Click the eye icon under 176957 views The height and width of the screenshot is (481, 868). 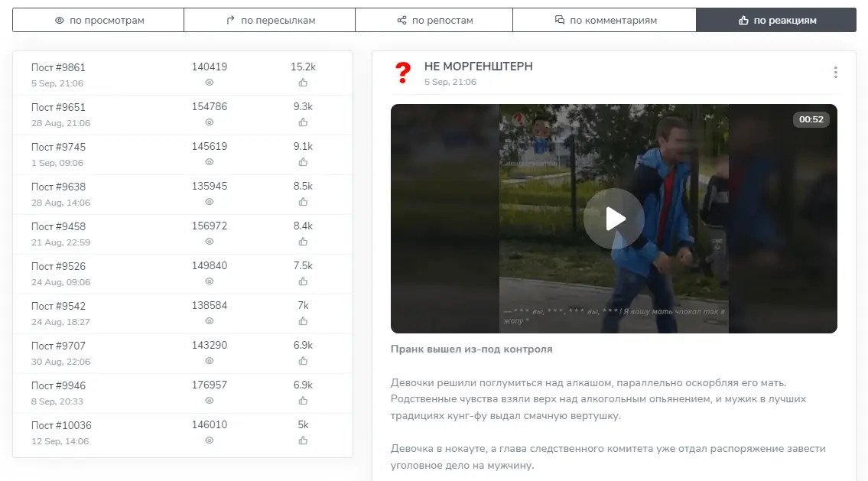(x=210, y=401)
